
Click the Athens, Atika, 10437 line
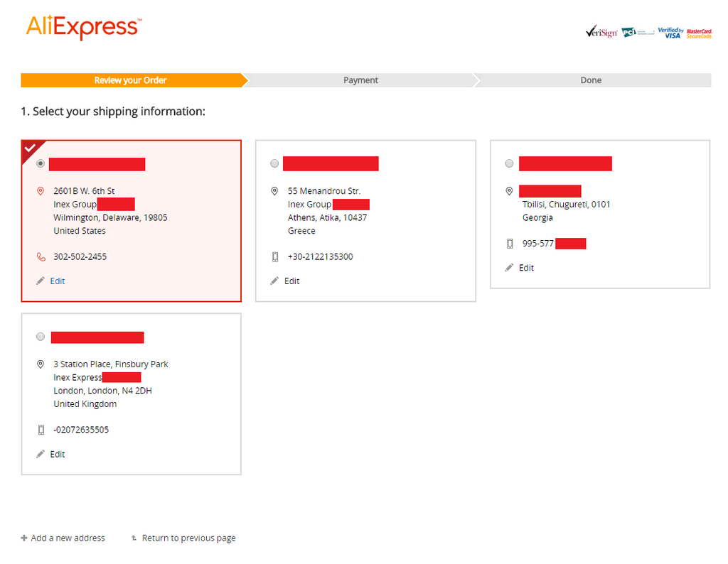click(327, 217)
